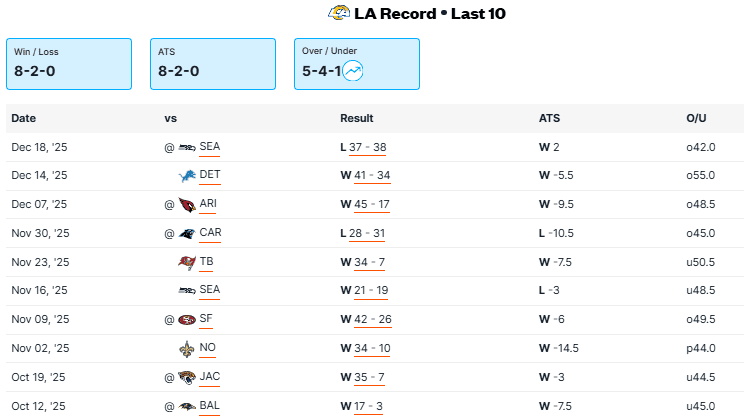Click the Arizona Cardinals team logo
This screenshot has width=744, height=418.
[187, 204]
